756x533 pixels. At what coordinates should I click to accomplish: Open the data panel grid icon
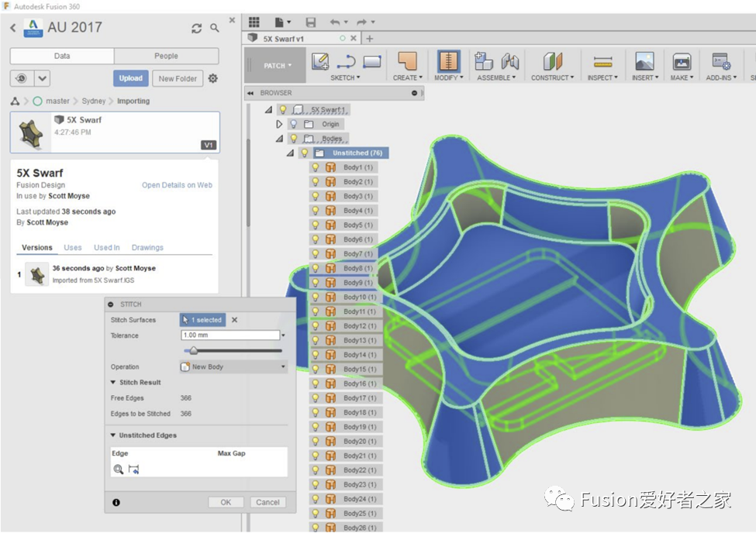[254, 22]
